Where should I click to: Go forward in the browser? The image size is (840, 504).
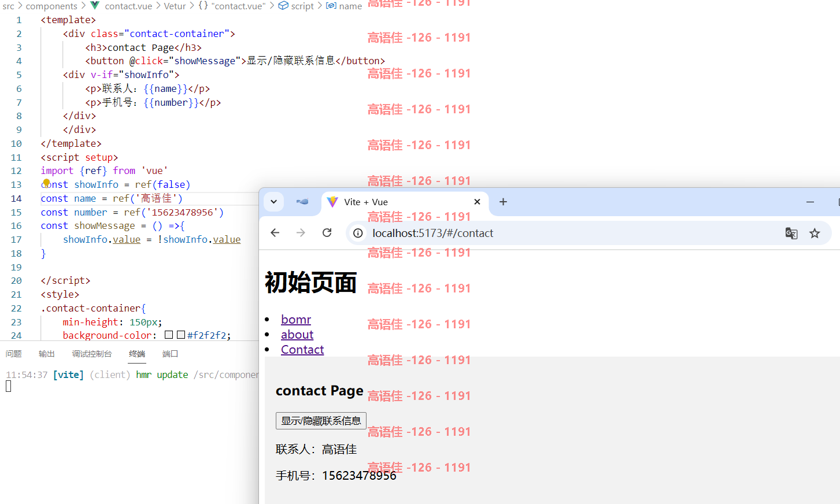(x=301, y=233)
